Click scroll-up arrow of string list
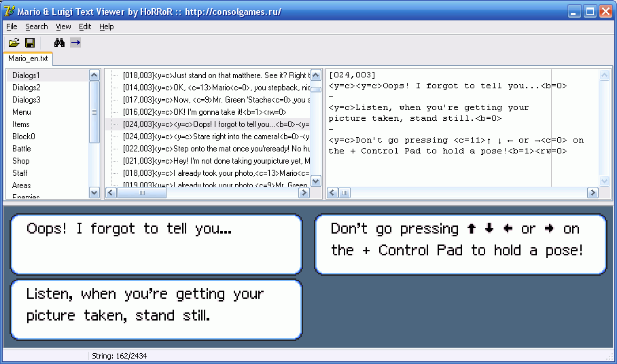 click(315, 75)
